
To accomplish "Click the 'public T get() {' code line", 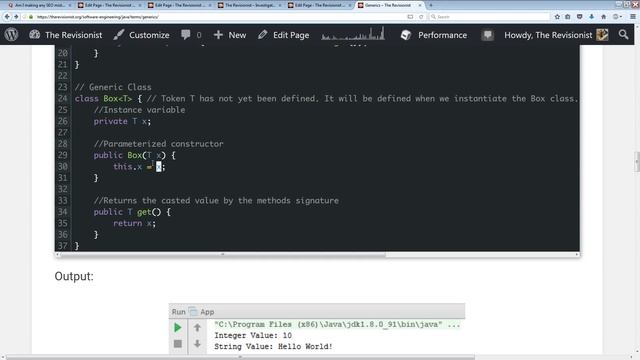I will 132,212.
